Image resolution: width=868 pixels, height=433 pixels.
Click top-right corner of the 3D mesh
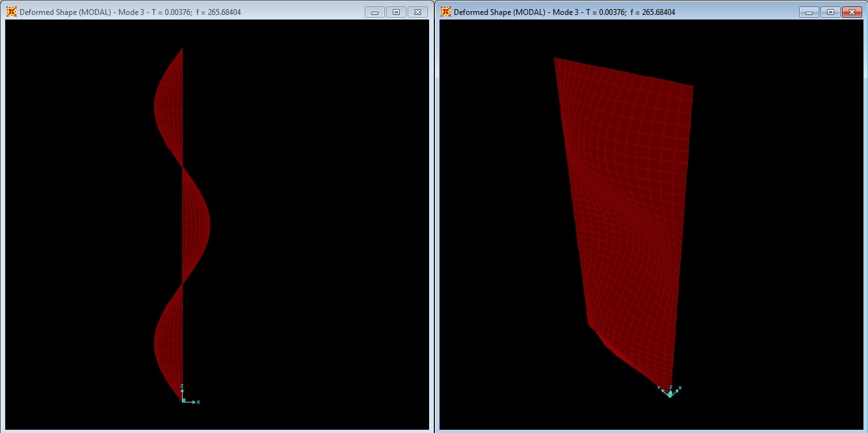click(x=692, y=86)
